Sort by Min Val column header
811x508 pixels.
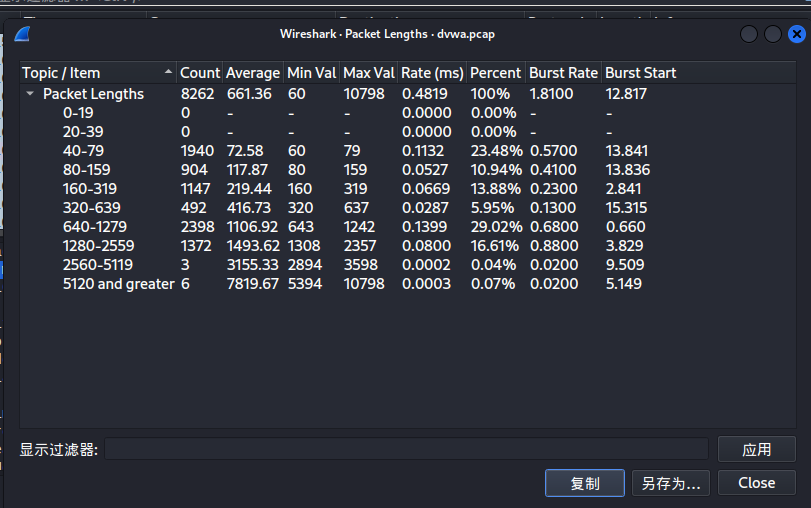(x=312, y=73)
